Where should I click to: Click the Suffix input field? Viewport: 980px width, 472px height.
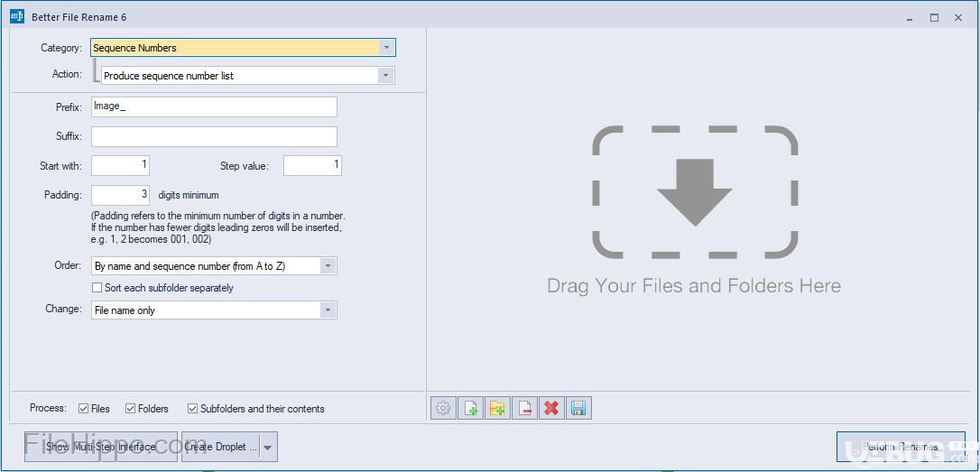(215, 136)
